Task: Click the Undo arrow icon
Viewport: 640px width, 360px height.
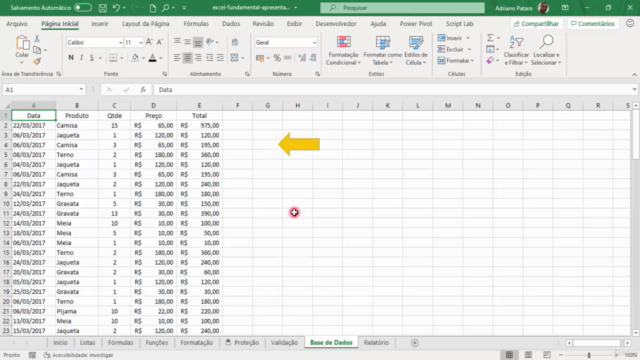Action: [x=116, y=8]
